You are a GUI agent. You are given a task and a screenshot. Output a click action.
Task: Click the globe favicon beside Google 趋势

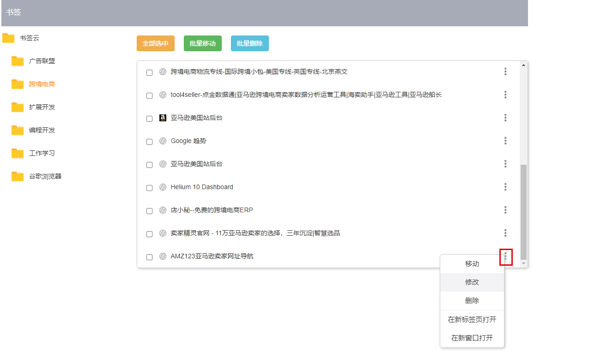pos(163,141)
